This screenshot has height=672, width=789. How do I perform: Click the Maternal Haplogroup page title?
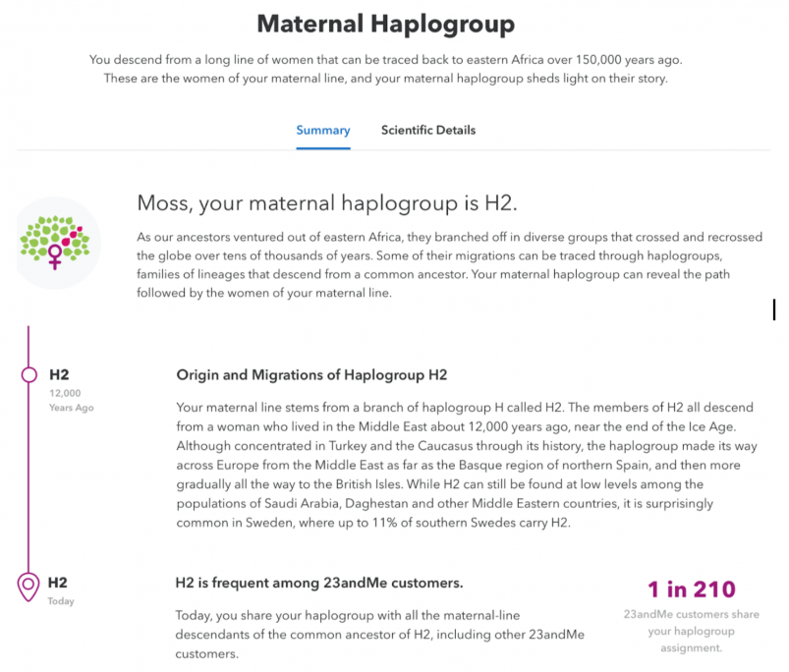pos(386,24)
